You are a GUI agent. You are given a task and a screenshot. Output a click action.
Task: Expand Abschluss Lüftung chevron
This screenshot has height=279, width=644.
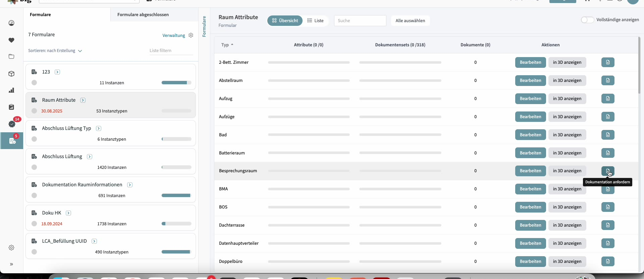coord(90,156)
